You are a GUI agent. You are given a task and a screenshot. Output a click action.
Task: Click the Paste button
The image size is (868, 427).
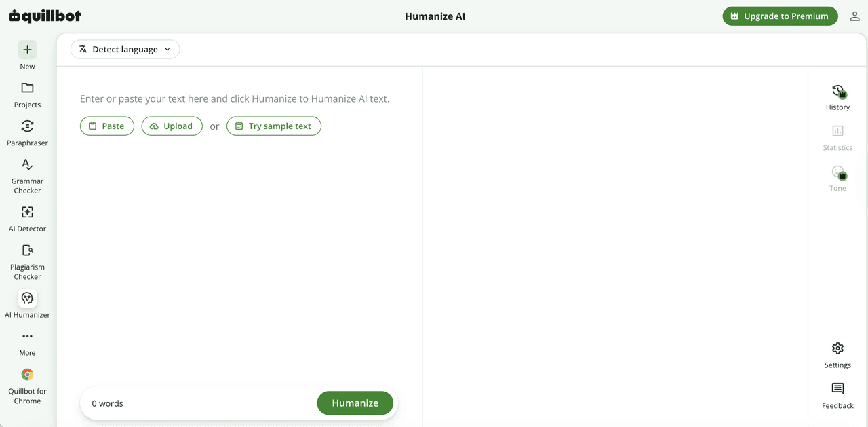pos(107,126)
